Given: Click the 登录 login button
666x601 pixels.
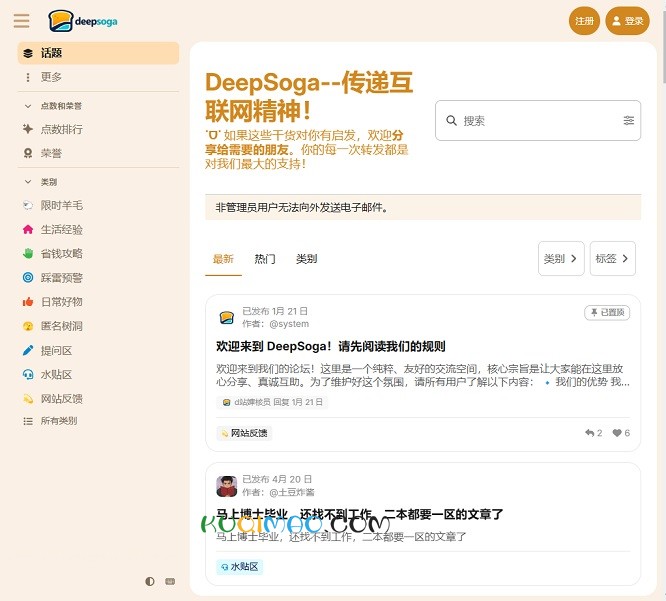Looking at the screenshot, I should pos(627,21).
